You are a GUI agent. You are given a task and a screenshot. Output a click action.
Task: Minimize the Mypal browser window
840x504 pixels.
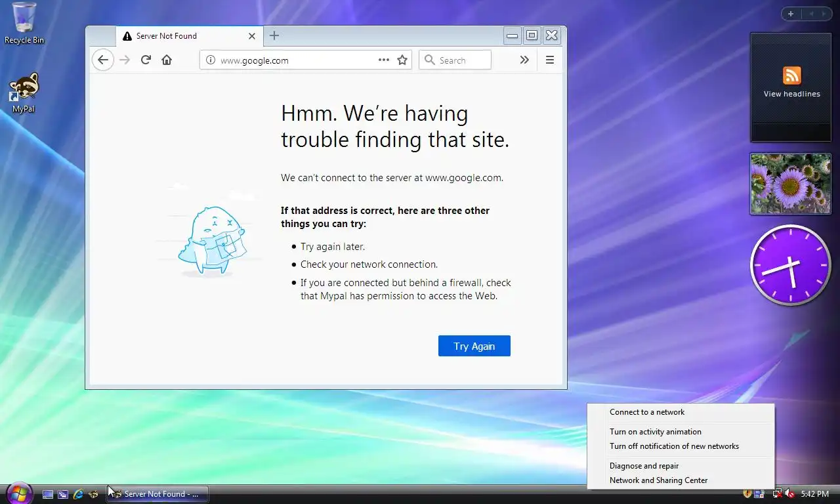tap(513, 35)
